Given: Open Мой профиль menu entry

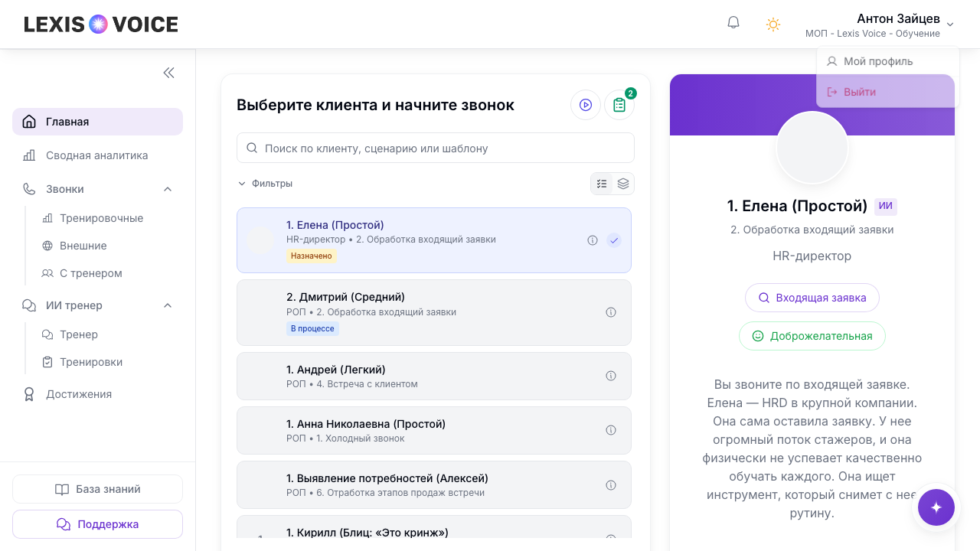Looking at the screenshot, I should tap(888, 61).
